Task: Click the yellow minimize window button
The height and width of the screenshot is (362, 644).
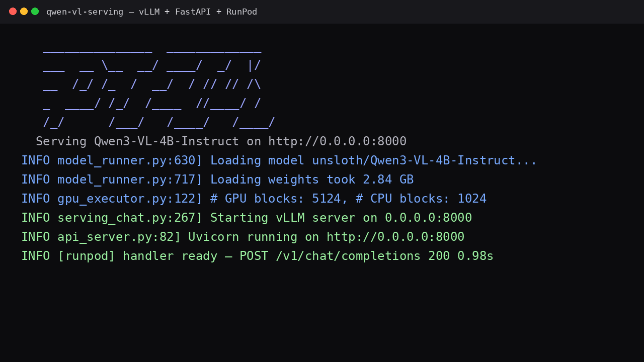Action: 24,12
